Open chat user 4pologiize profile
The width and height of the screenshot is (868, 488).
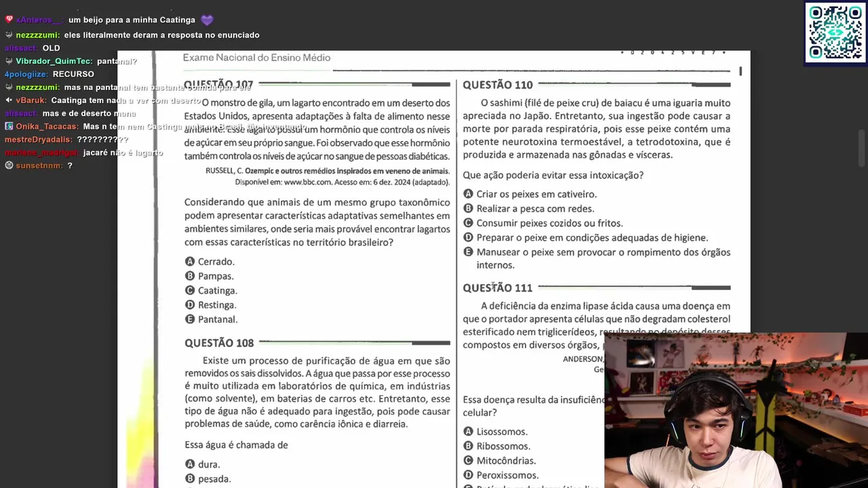[x=26, y=74]
